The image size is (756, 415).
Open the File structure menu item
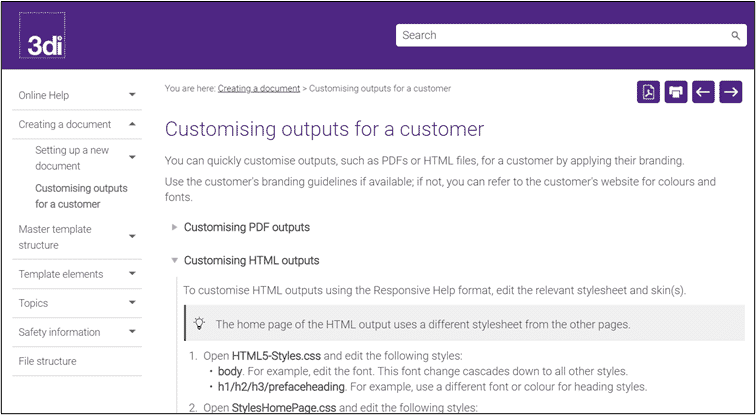[x=77, y=361]
